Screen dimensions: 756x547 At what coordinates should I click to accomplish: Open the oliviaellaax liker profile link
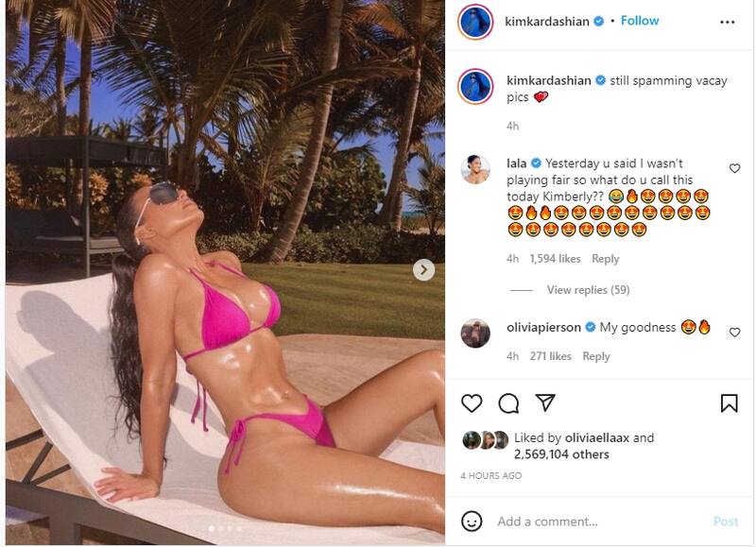coord(597,437)
